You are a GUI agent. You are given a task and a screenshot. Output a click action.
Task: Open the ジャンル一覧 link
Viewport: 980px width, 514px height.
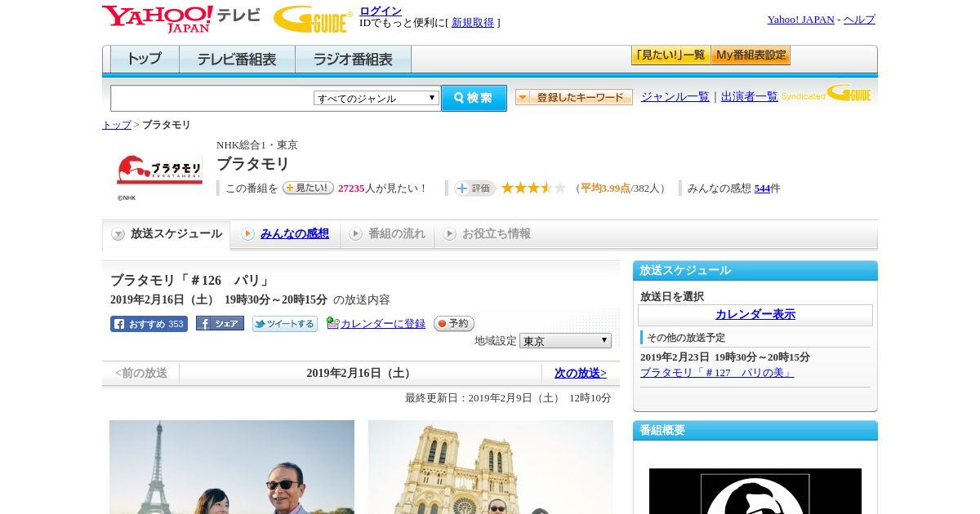point(675,97)
